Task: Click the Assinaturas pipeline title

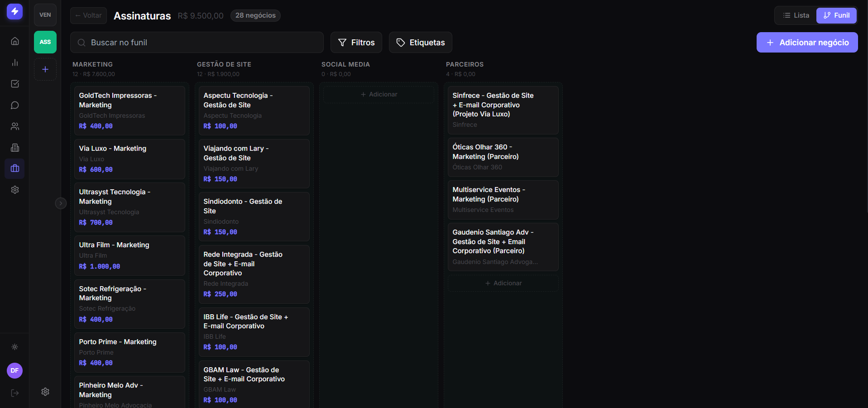Action: pos(142,16)
